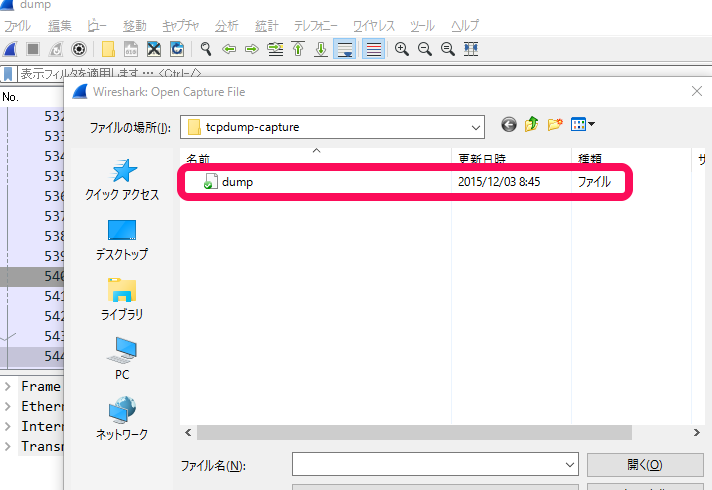This screenshot has height=490, width=712.
Task: Open PC location in sidebar
Action: click(x=122, y=358)
